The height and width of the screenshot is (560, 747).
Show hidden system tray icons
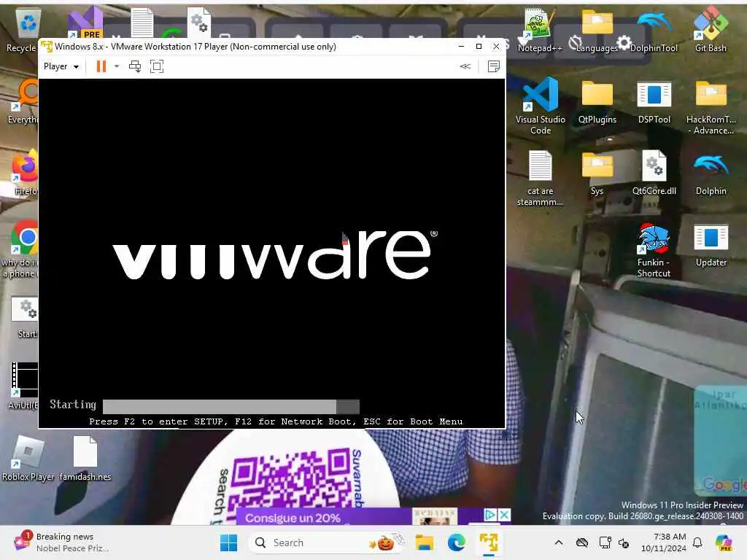point(559,542)
